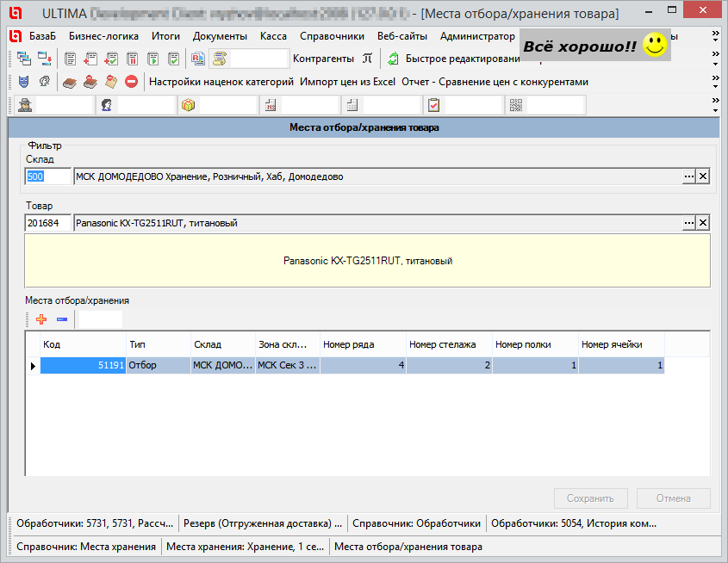Click the table document search icon
The image size is (728, 563).
[x=352, y=105]
